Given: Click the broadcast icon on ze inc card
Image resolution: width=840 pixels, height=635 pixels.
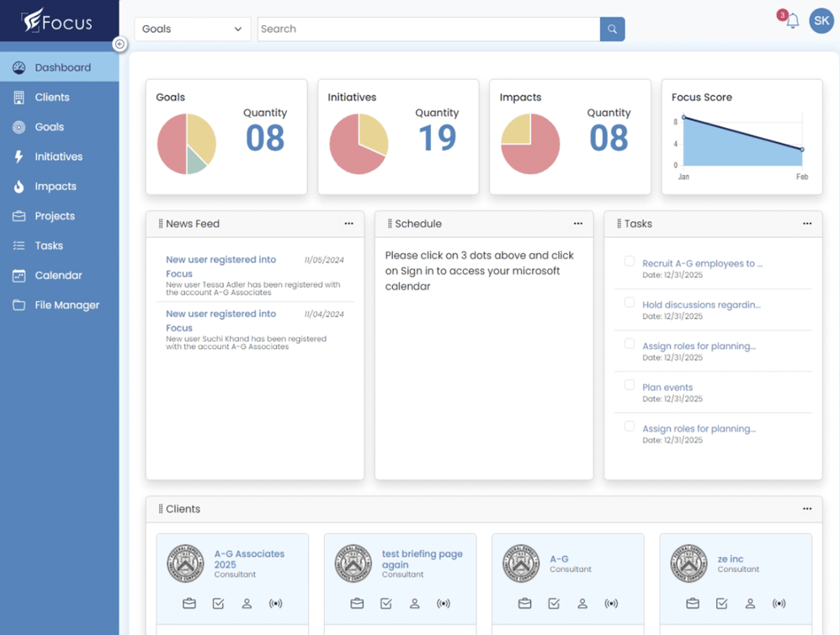Looking at the screenshot, I should point(779,603).
